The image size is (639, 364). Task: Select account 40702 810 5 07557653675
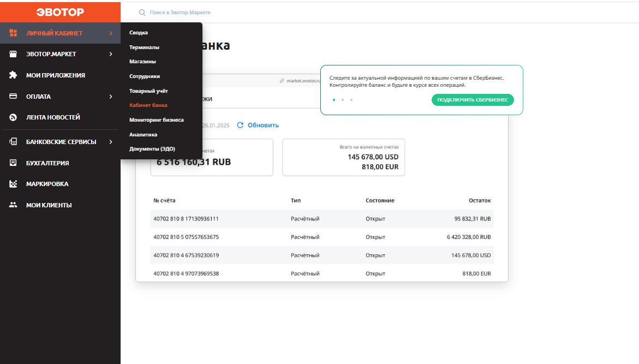[186, 237]
